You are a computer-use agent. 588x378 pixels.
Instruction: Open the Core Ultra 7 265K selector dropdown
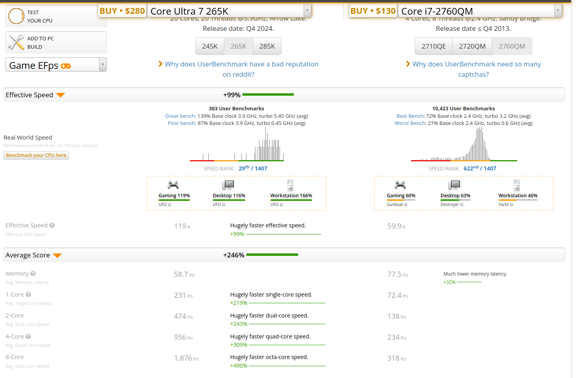coord(229,11)
